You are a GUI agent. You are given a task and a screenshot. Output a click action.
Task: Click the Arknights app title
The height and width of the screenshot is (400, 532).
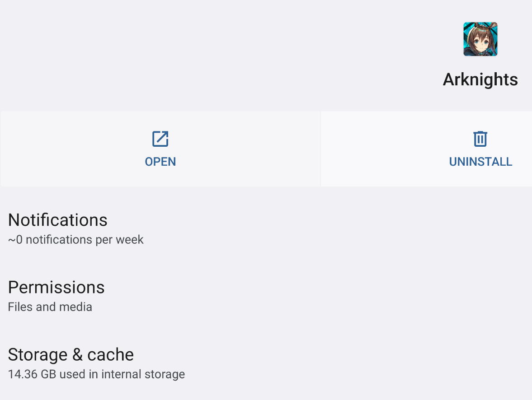[x=480, y=79]
